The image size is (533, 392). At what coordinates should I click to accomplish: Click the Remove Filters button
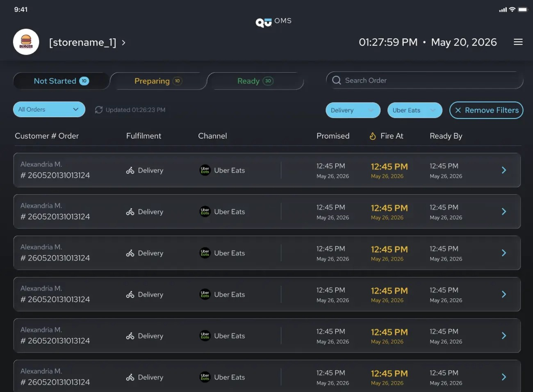[486, 110]
